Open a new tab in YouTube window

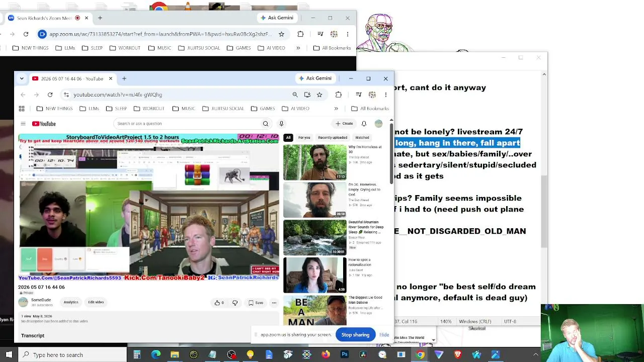124,78
